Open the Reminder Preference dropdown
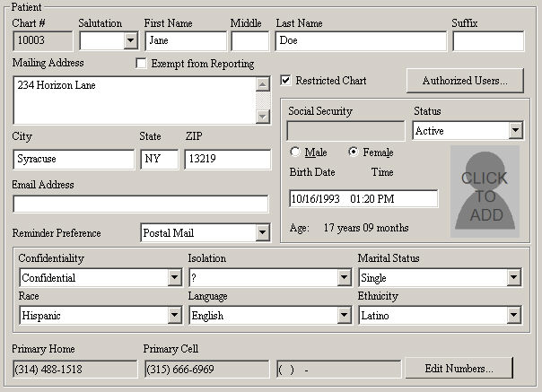 261,233
